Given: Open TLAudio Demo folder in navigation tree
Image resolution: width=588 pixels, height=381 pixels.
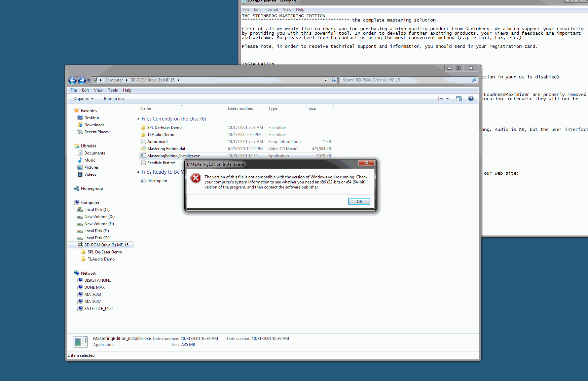Looking at the screenshot, I should (x=98, y=259).
